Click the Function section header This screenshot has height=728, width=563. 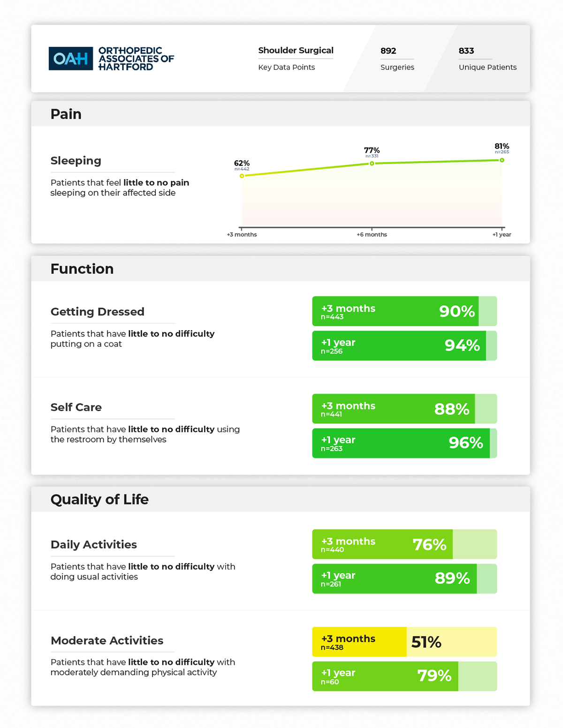[x=82, y=269]
